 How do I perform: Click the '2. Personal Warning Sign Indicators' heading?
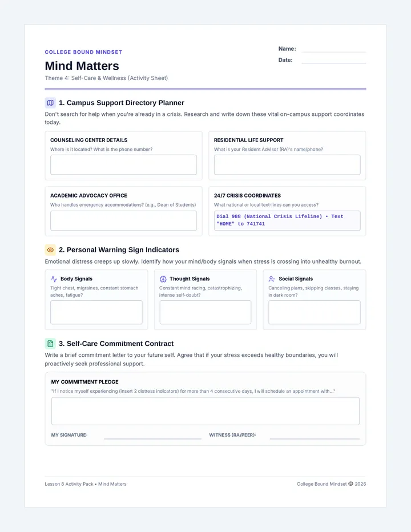coord(119,250)
